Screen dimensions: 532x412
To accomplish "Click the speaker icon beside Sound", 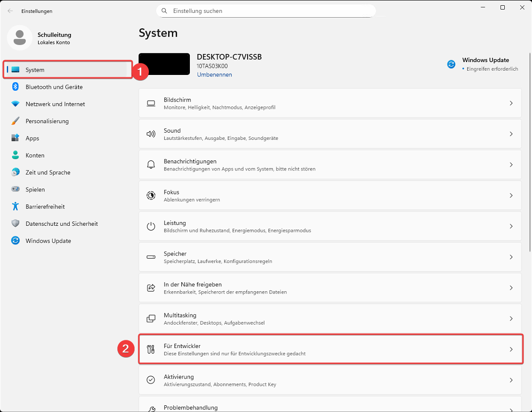I will tap(151, 134).
